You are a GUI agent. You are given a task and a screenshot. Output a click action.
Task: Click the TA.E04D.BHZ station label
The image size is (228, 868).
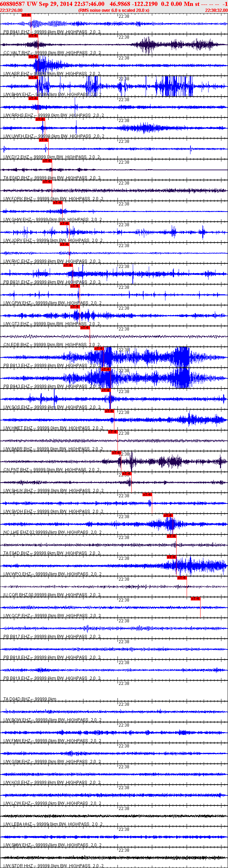click(x=17, y=178)
